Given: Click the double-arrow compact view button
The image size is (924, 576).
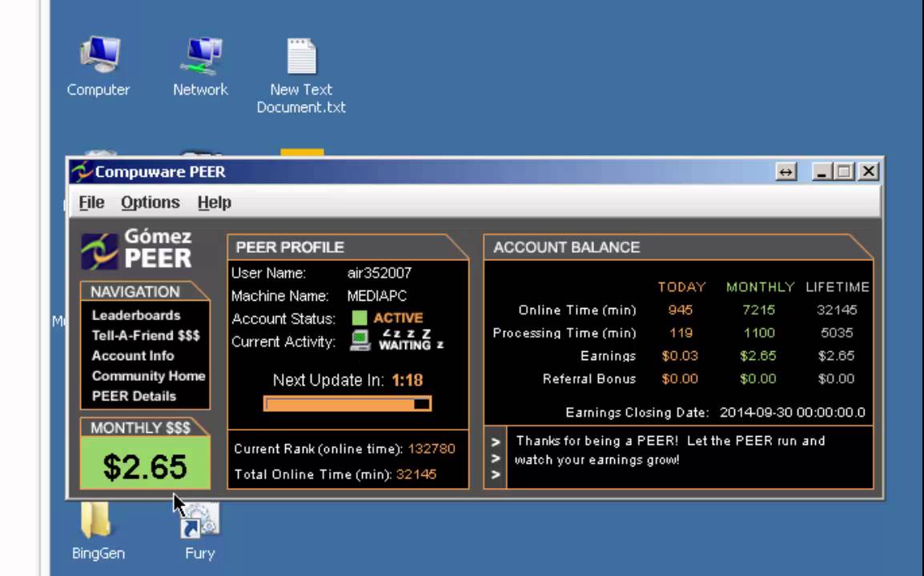Looking at the screenshot, I should [x=785, y=171].
